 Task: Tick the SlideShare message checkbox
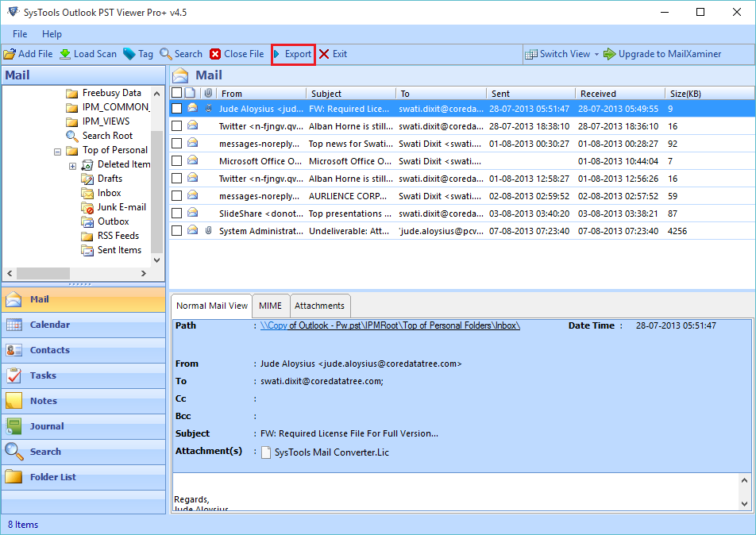point(176,214)
